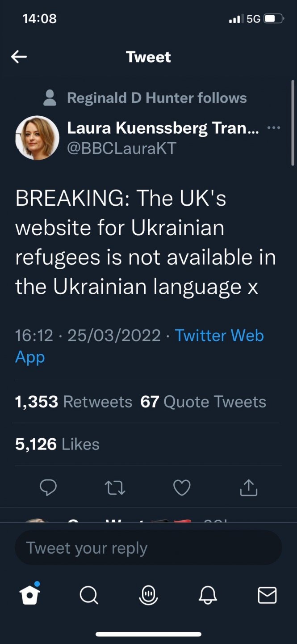Viewport: 297px width, 644px height.
Task: View the 5,126 Likes list
Action: coord(57,444)
